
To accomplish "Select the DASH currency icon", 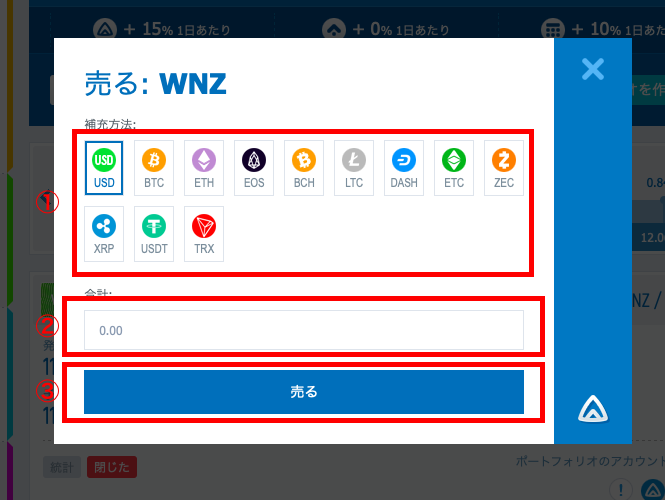I will (404, 168).
